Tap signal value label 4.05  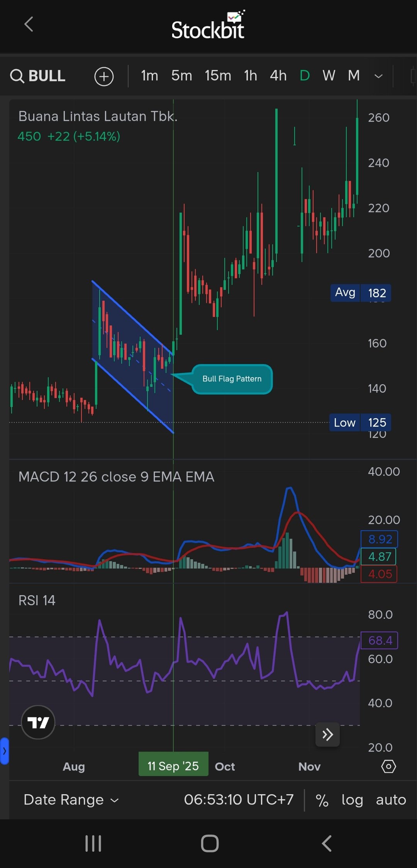379,574
